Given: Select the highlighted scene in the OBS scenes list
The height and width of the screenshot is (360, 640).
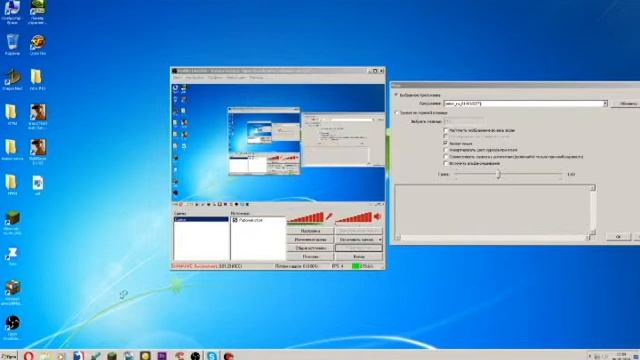Looking at the screenshot, I should 201,220.
